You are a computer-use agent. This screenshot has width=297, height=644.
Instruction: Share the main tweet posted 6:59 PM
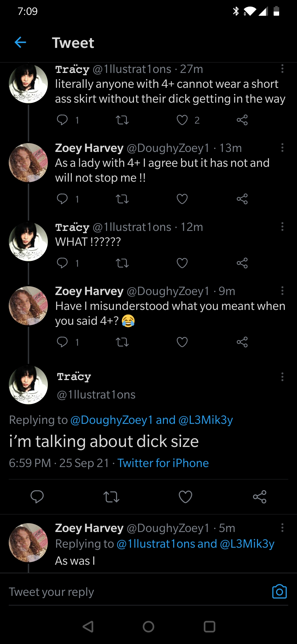coord(260,497)
